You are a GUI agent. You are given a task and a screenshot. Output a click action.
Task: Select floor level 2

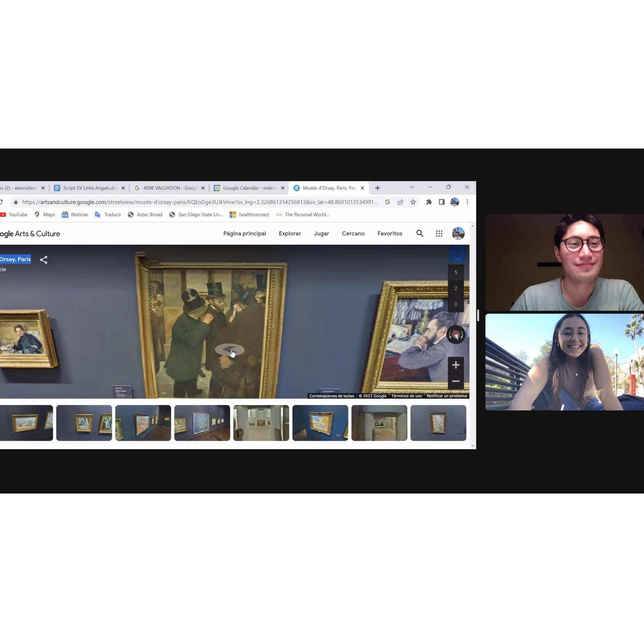point(456,288)
